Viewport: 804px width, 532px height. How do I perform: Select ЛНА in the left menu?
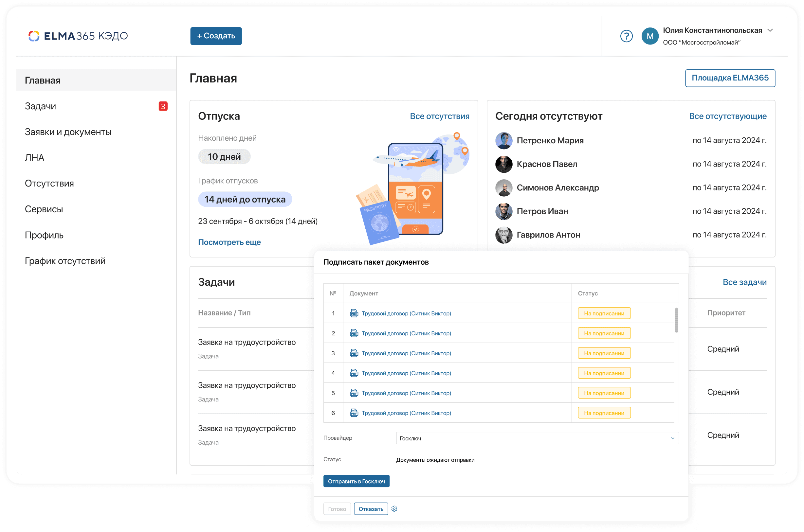[x=35, y=158]
